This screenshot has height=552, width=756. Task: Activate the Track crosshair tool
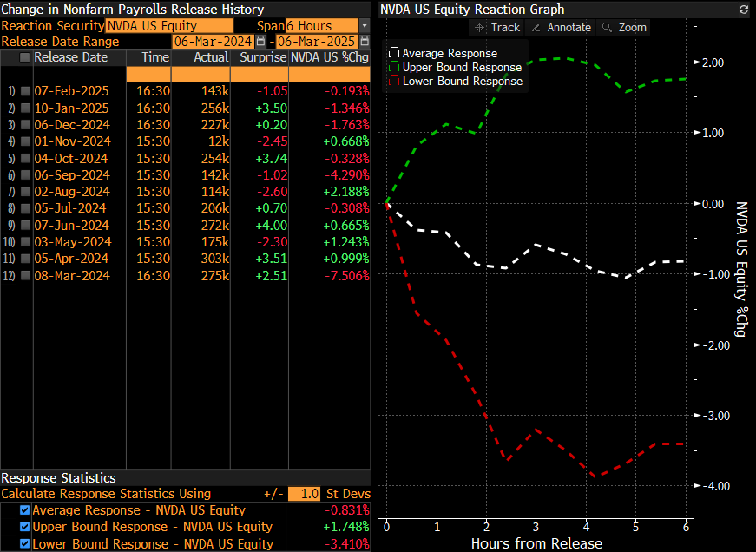pyautogui.click(x=498, y=28)
